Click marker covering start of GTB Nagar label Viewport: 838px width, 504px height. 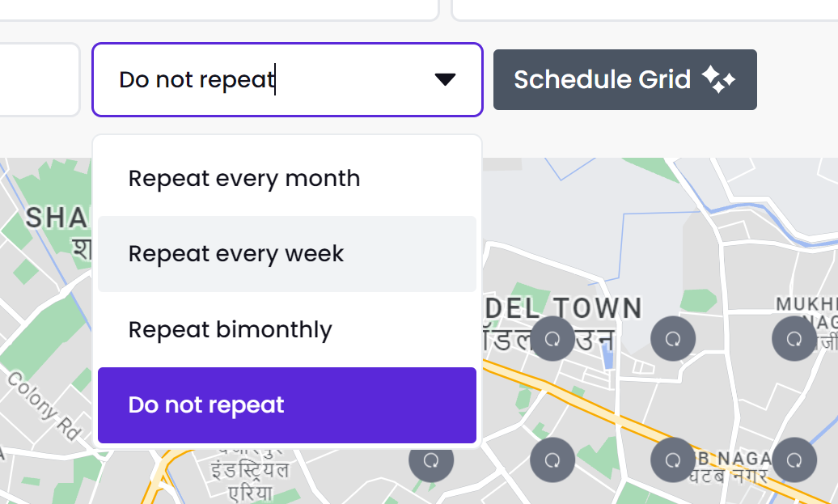pyautogui.click(x=673, y=460)
